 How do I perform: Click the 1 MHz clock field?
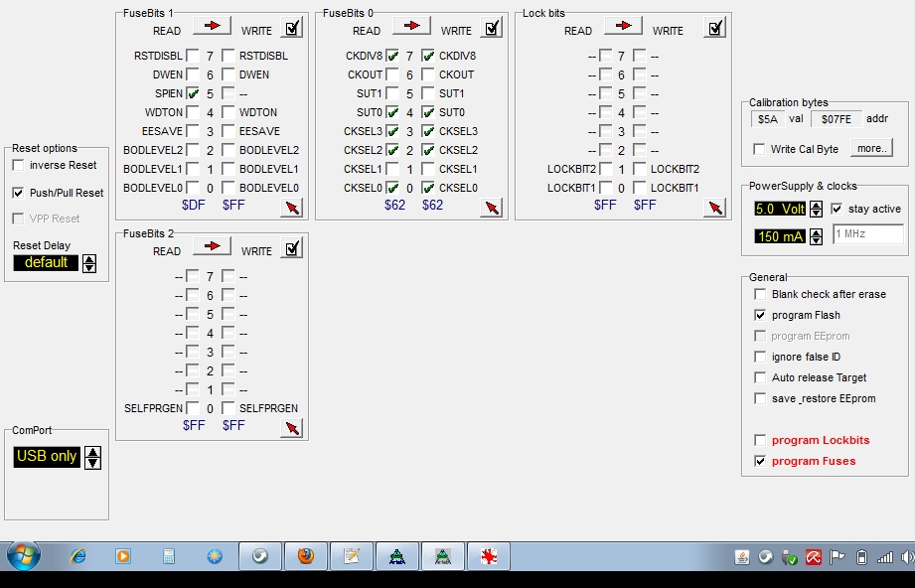[867, 234]
